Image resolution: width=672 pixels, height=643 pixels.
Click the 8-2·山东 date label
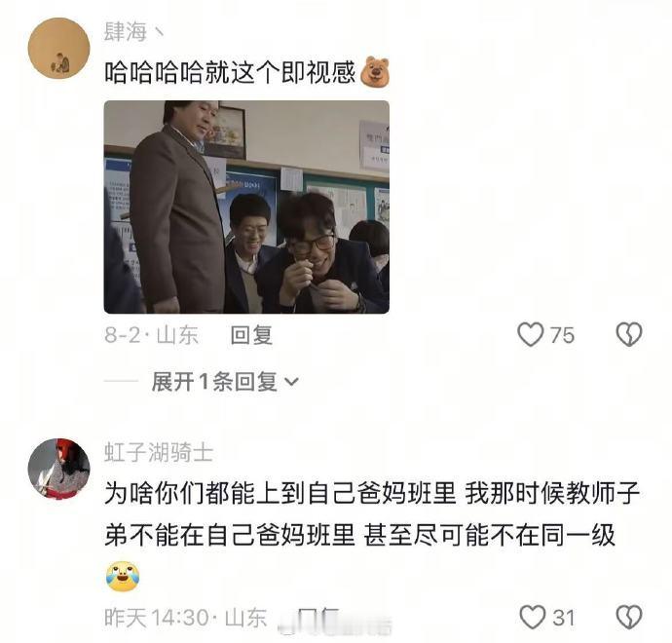pos(151,335)
